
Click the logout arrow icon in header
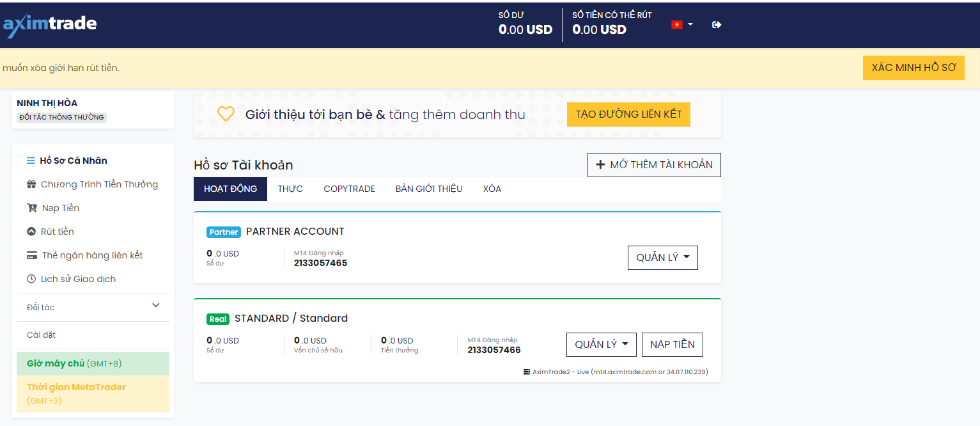717,25
